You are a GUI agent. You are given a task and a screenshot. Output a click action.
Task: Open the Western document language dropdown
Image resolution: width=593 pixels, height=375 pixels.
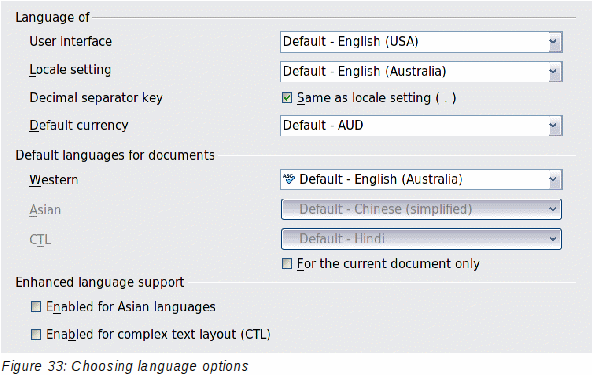click(x=421, y=180)
